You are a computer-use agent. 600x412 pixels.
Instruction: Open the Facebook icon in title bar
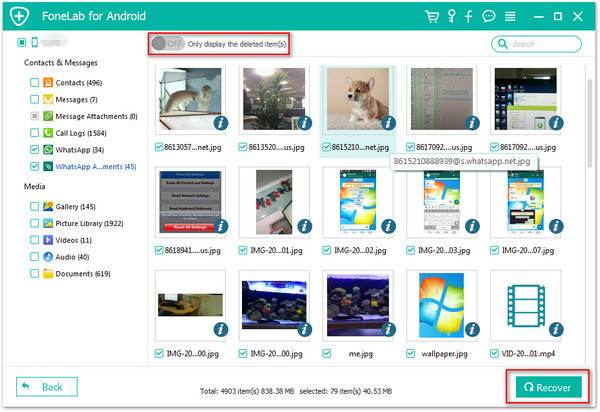tap(468, 16)
